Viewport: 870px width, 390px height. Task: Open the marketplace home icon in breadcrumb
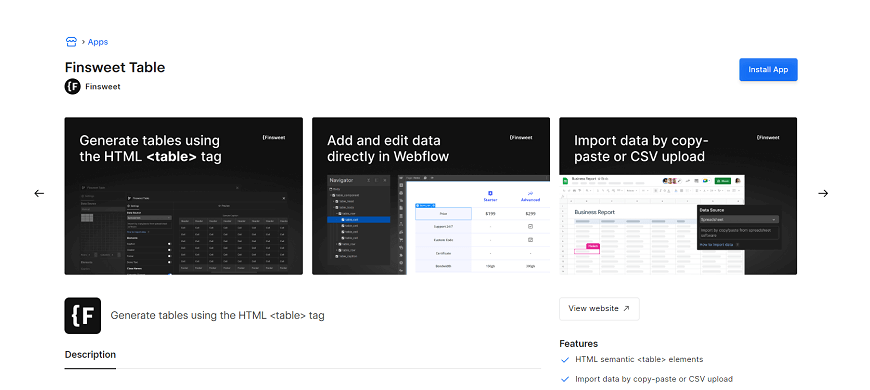pos(71,42)
